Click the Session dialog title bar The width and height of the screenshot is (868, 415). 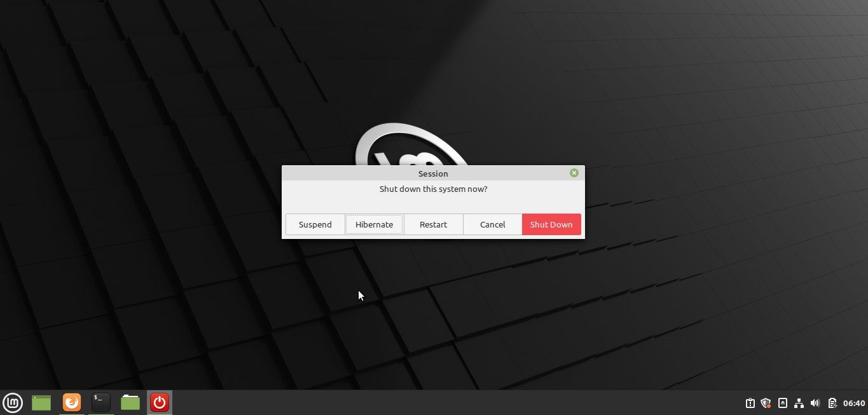[x=433, y=173]
